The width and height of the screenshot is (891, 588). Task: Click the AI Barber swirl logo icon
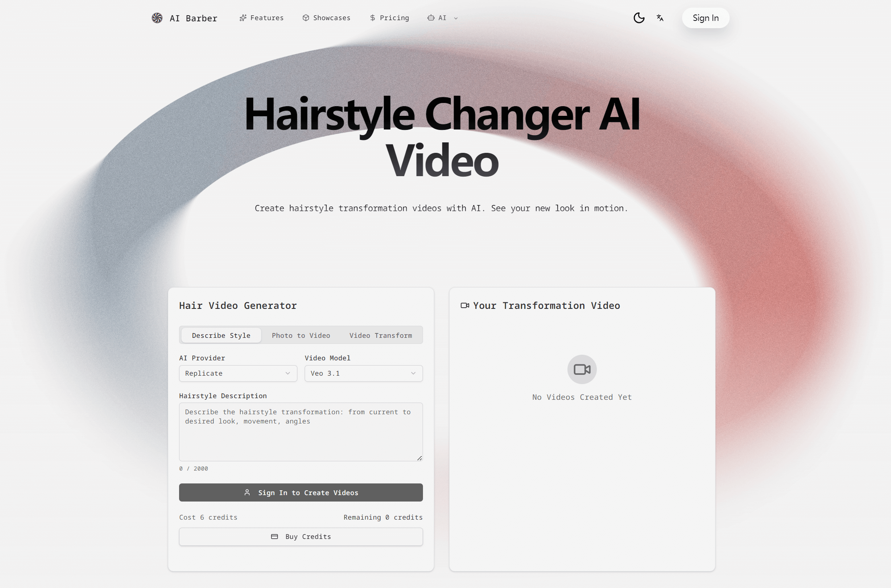(157, 18)
